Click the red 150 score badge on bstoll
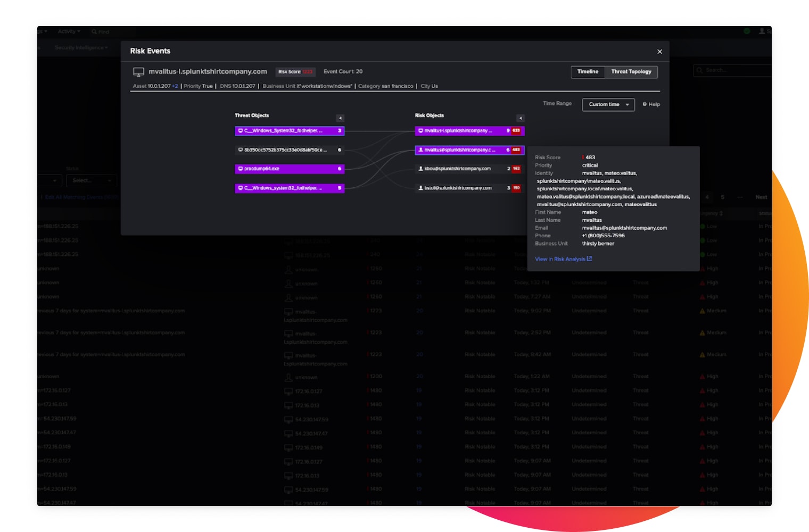Screen dimensions: 809x532 pyautogui.click(x=516, y=188)
